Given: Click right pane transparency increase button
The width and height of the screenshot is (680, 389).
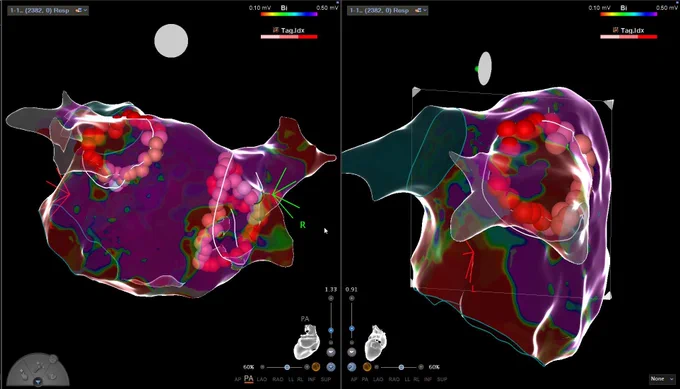Looking at the screenshot, I should tap(421, 367).
